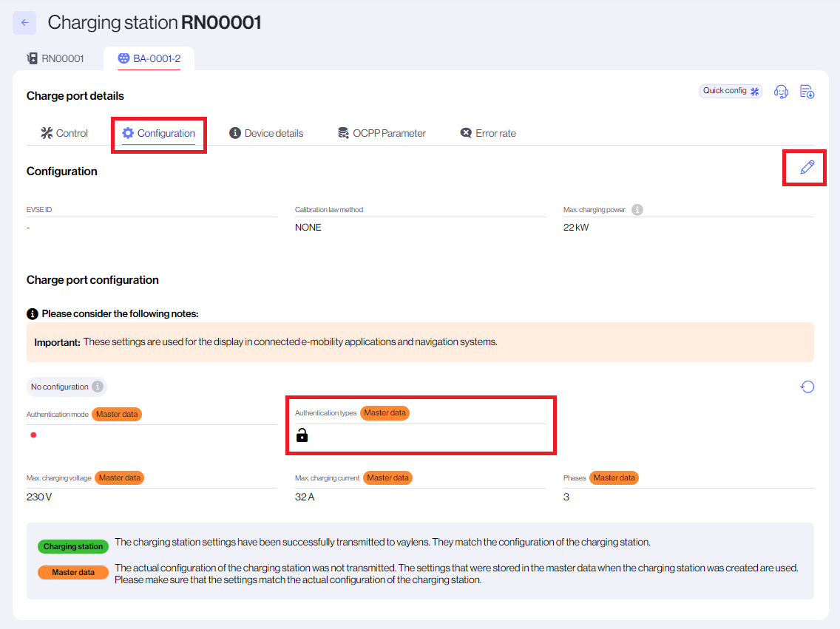Open the OCPP Parameter tab

coord(382,133)
